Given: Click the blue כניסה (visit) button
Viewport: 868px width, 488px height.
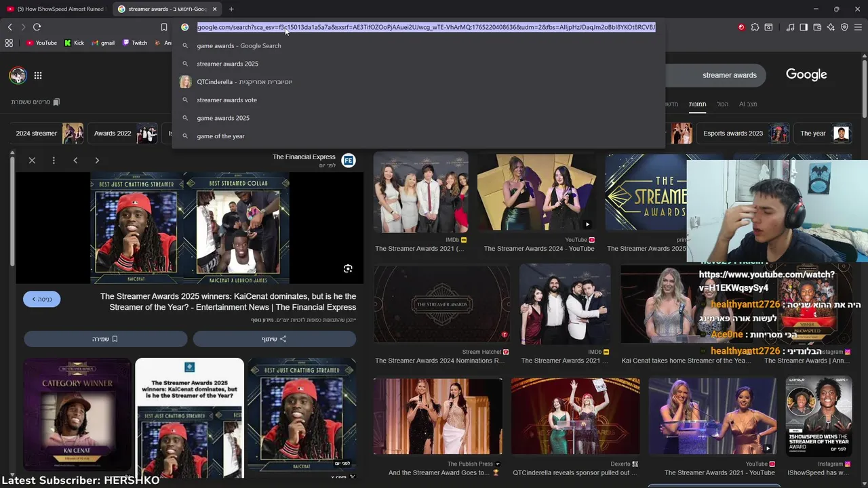Looking at the screenshot, I should (41, 299).
